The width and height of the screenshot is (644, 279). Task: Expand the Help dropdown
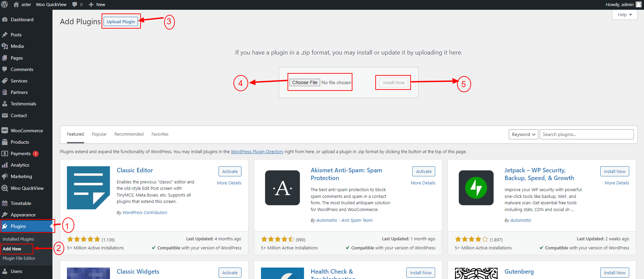click(x=624, y=15)
